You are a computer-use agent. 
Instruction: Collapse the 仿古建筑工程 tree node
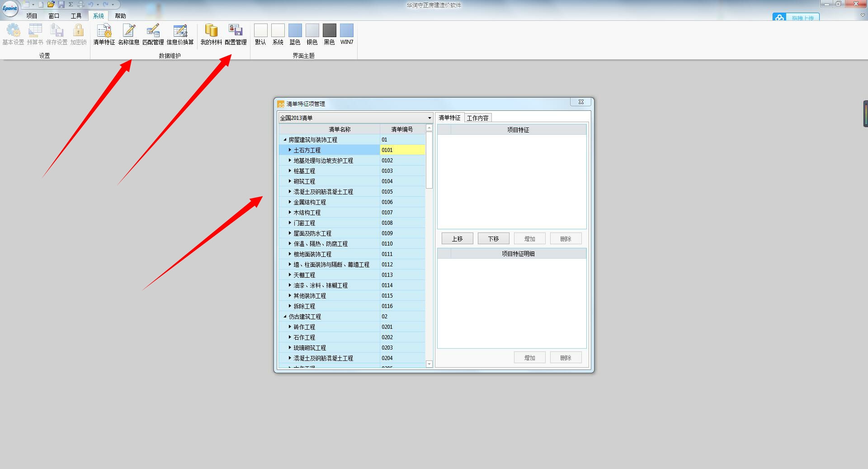click(x=285, y=317)
